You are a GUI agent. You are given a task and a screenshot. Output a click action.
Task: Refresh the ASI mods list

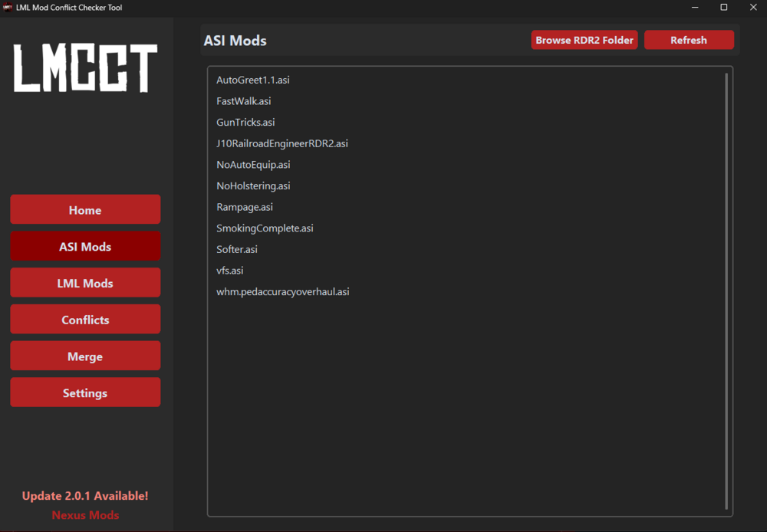pyautogui.click(x=689, y=41)
